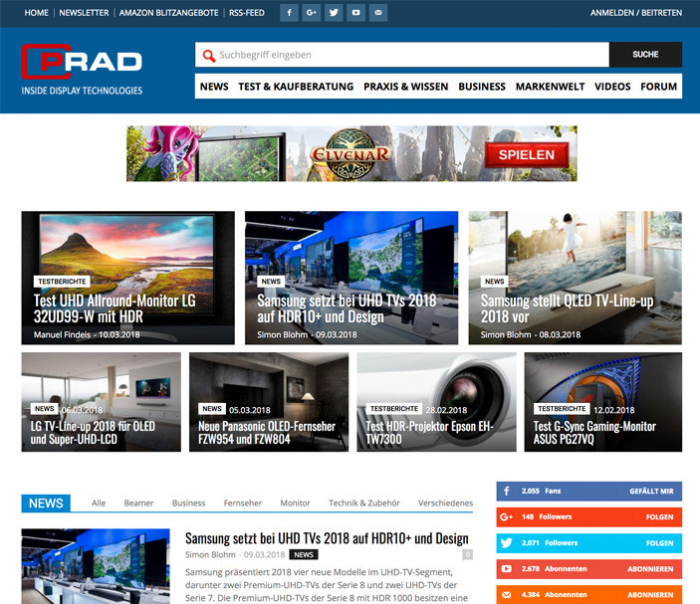Click the YouTube icon beside 2.678 Abonnenten

click(506, 569)
